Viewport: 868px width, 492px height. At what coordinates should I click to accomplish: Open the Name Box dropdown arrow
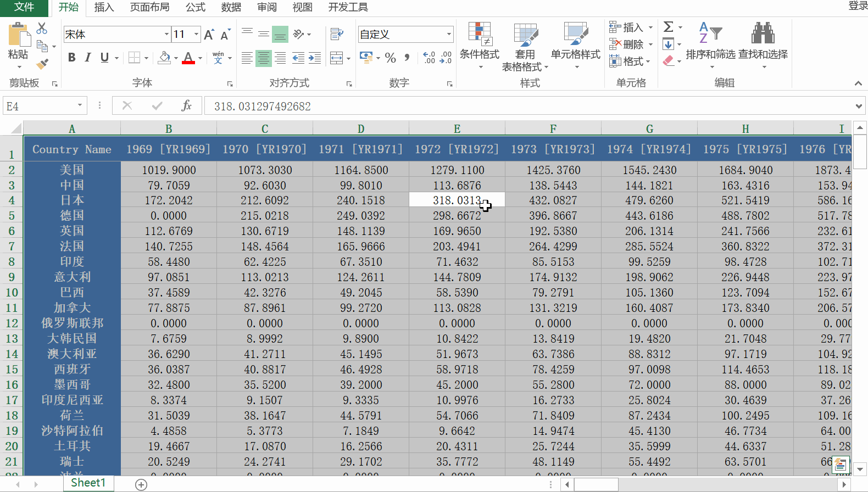point(80,105)
